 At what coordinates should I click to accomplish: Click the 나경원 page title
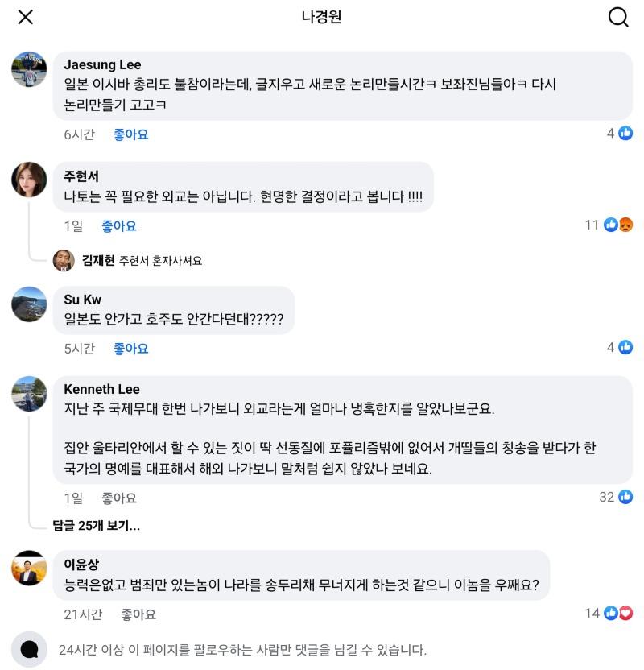[322, 16]
